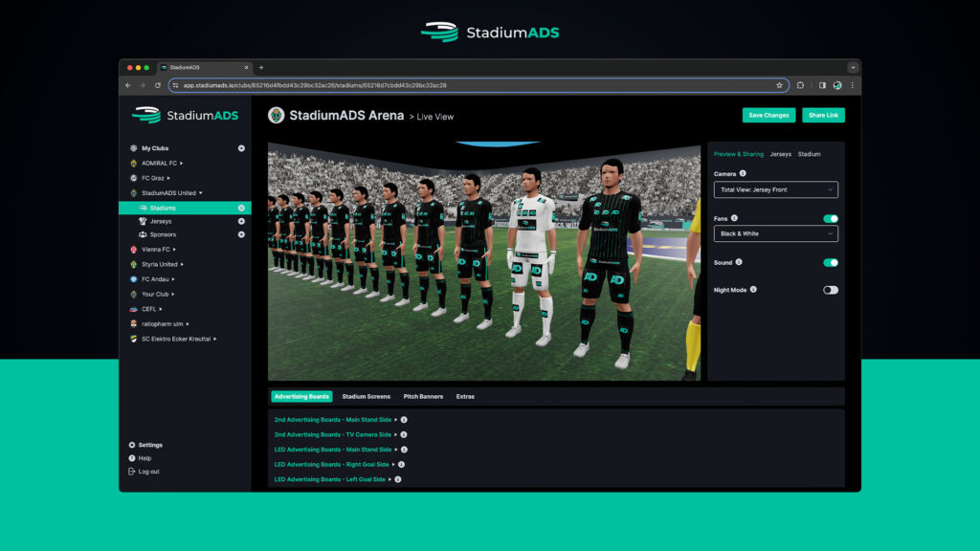The width and height of the screenshot is (980, 551).
Task: Open Settings in the sidebar
Action: pos(150,445)
